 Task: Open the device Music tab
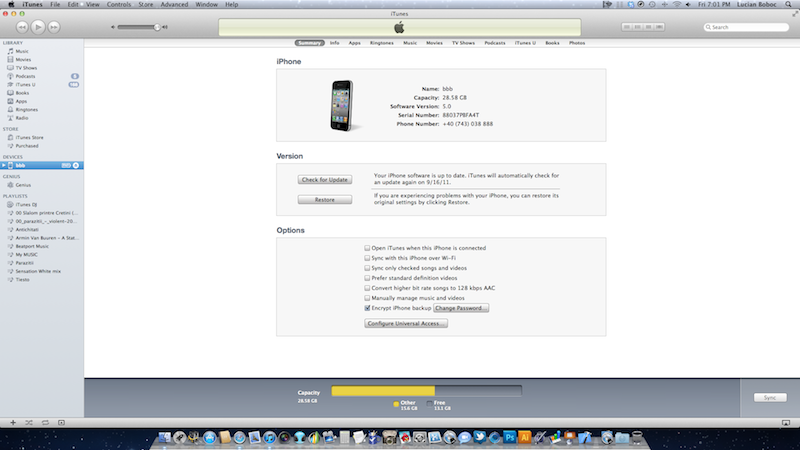coord(410,43)
